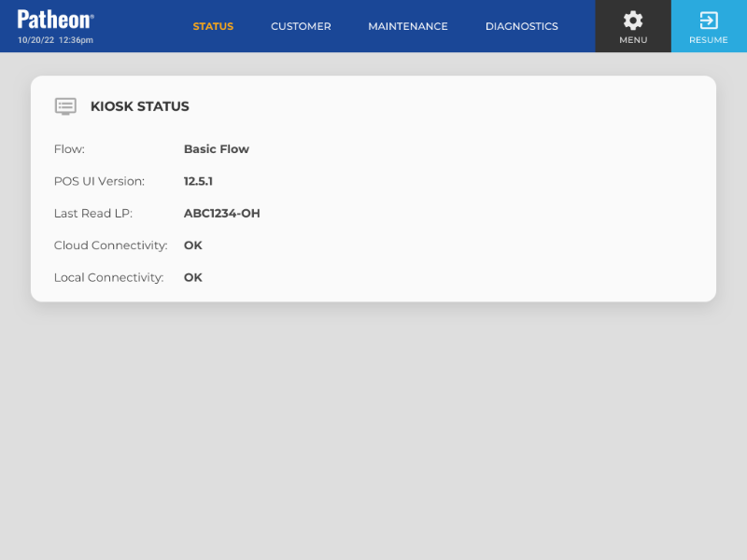Click the Cloud Connectivity OK status
Image resolution: width=747 pixels, height=560 pixels.
(192, 245)
